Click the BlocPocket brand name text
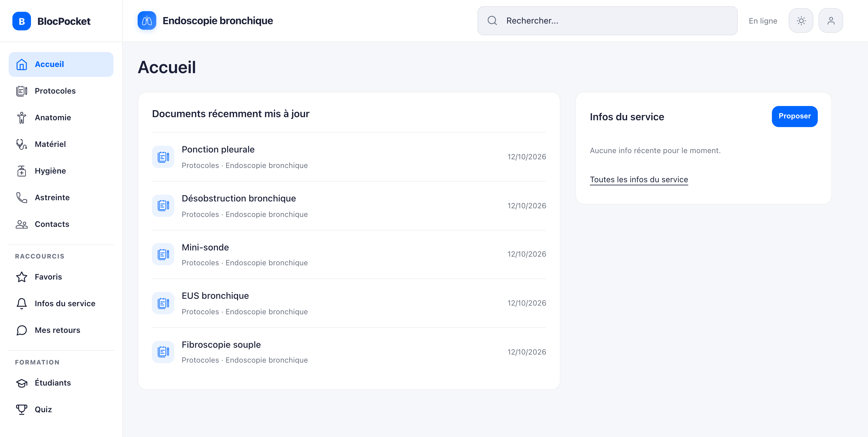868x437 pixels. pos(64,21)
